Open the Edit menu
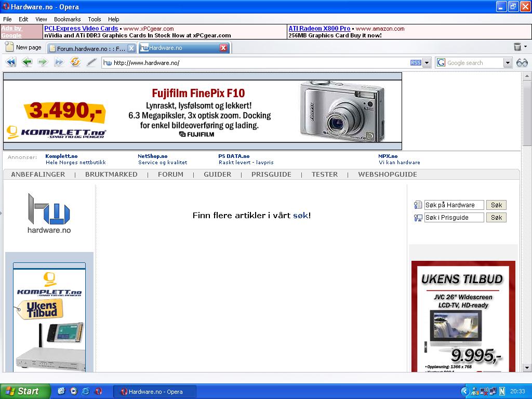Image resolution: width=532 pixels, height=399 pixels. pyautogui.click(x=23, y=19)
